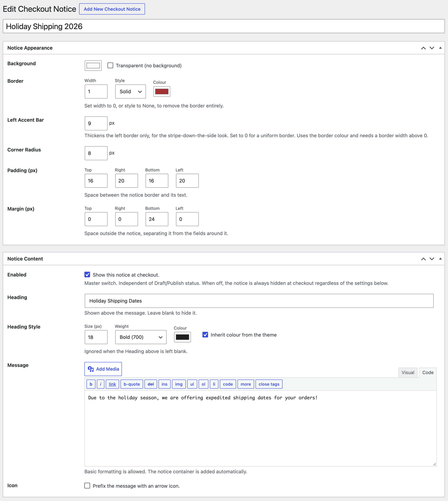Open the heading Colour swatch
This screenshot has height=501, width=448.
(x=182, y=337)
